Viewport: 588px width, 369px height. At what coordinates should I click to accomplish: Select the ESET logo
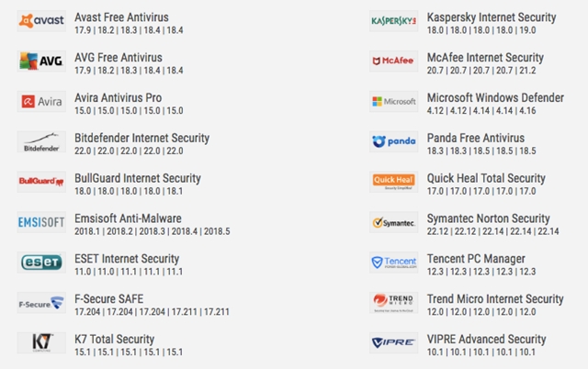[41, 263]
